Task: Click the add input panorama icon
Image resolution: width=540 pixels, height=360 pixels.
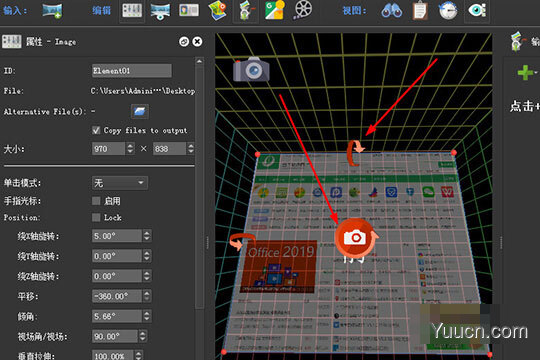Action: click(52, 11)
